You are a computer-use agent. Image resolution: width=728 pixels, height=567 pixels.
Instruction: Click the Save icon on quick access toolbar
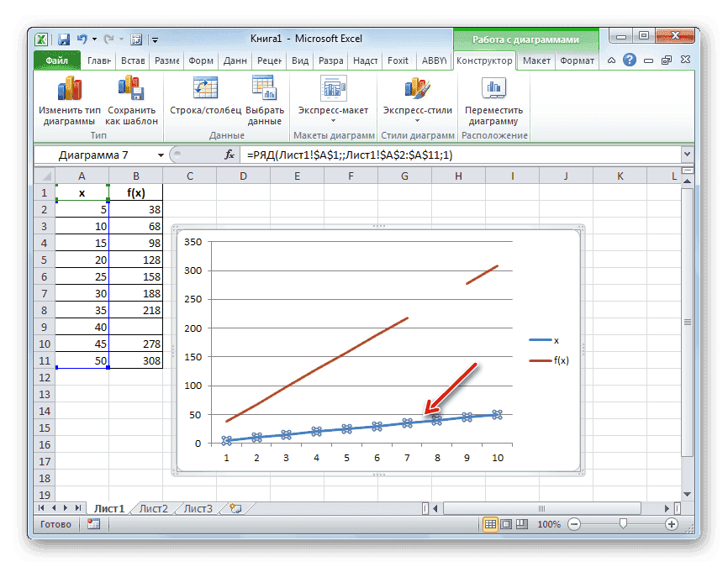pyautogui.click(x=62, y=39)
